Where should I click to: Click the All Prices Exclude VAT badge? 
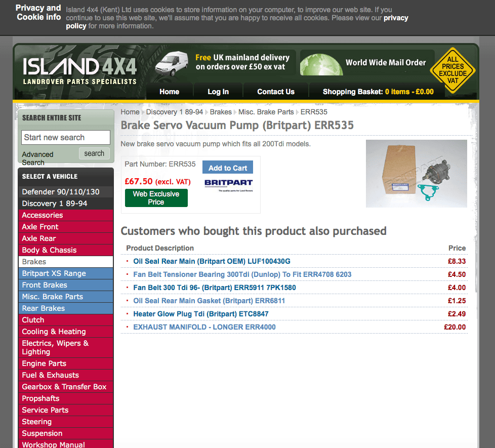pos(452,70)
